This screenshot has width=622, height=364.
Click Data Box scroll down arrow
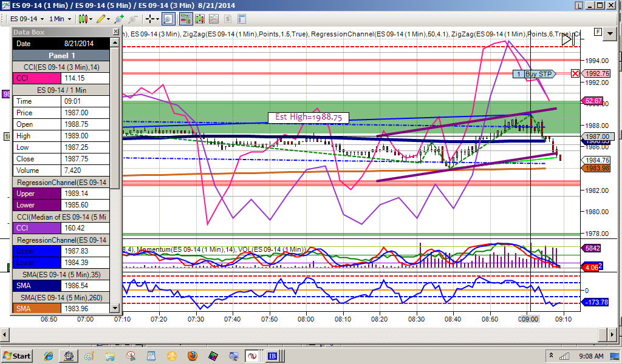tap(115, 308)
